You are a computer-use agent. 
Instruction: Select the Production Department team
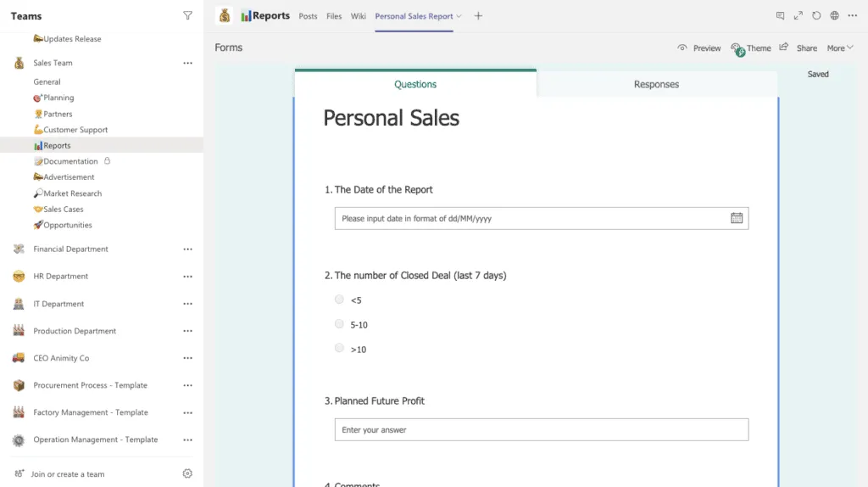tap(75, 331)
